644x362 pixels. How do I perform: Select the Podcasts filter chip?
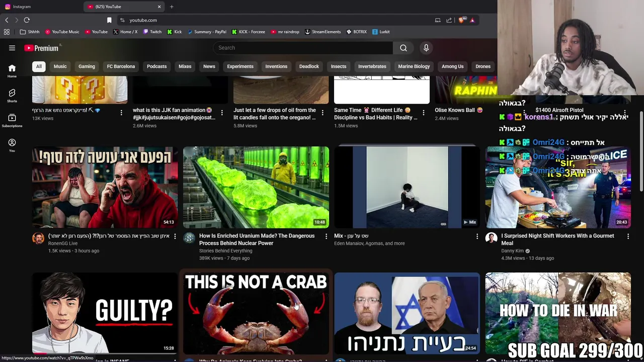tap(156, 66)
